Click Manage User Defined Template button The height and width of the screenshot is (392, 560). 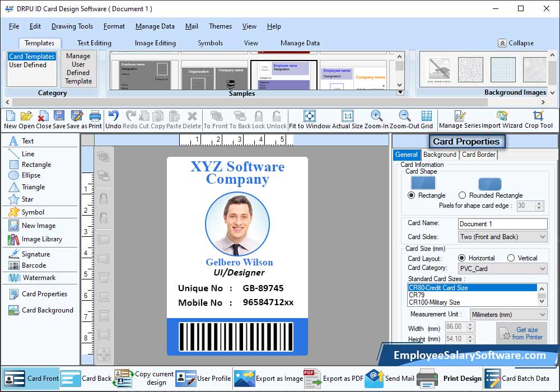tap(78, 68)
